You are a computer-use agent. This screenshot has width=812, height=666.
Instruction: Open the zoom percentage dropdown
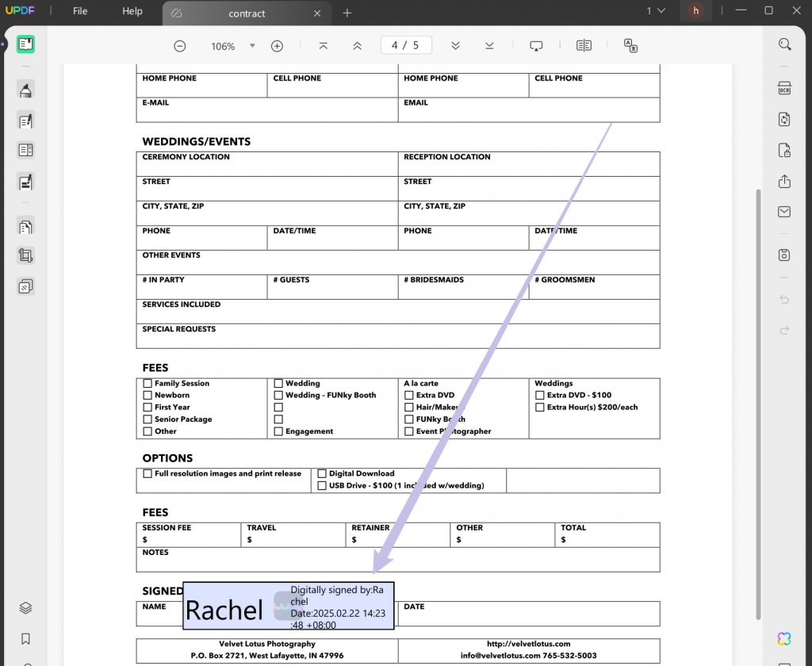tap(251, 46)
